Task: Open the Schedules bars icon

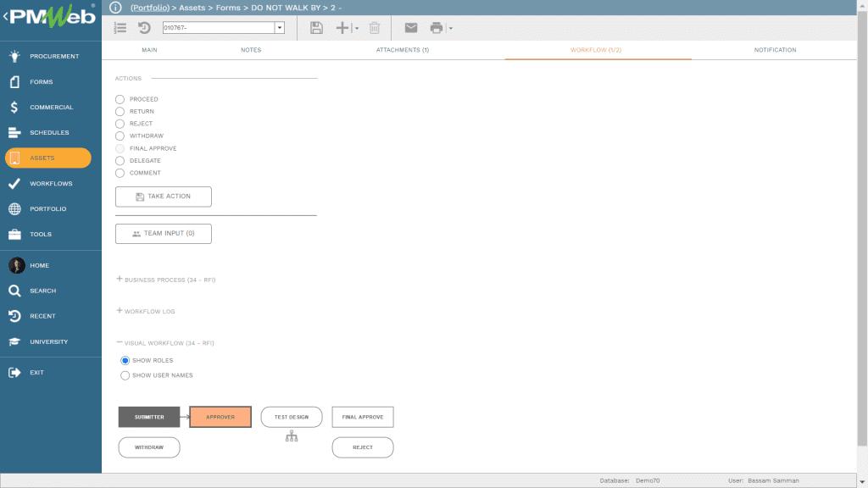Action: point(15,133)
